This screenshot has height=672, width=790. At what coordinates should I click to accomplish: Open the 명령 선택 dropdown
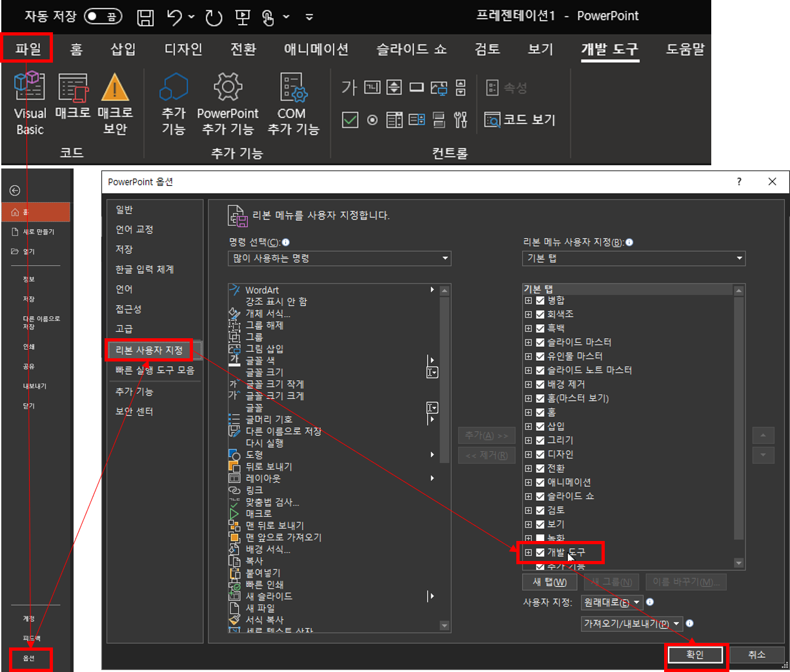pyautogui.click(x=339, y=258)
